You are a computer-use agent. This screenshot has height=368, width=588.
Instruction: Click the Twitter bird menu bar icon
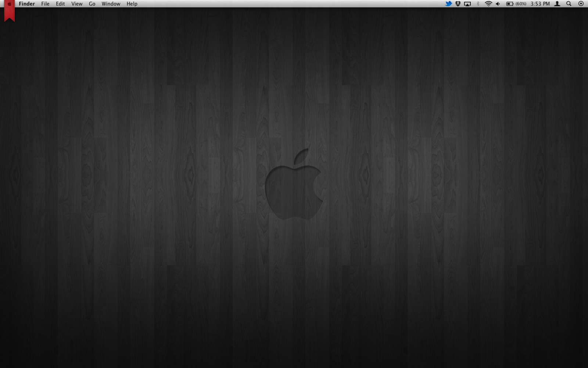point(448,4)
